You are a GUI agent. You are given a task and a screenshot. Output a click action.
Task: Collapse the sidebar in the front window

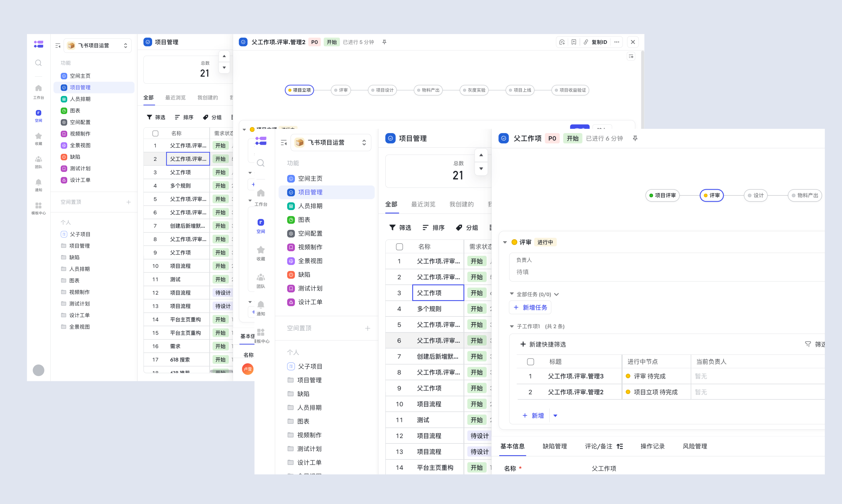click(284, 143)
